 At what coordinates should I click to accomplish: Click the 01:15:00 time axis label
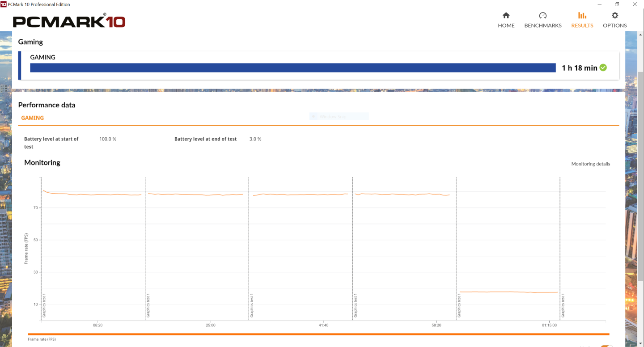pos(549,325)
